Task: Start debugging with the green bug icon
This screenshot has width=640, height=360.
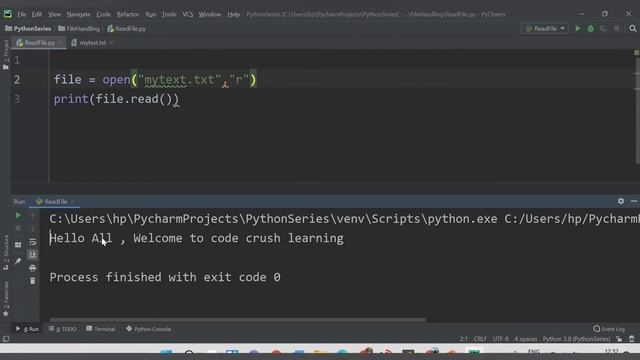Action: pyautogui.click(x=591, y=29)
